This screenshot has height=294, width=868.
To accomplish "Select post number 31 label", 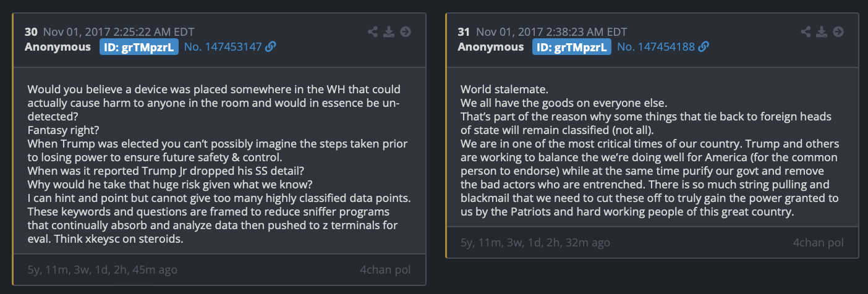I will click(x=464, y=31).
